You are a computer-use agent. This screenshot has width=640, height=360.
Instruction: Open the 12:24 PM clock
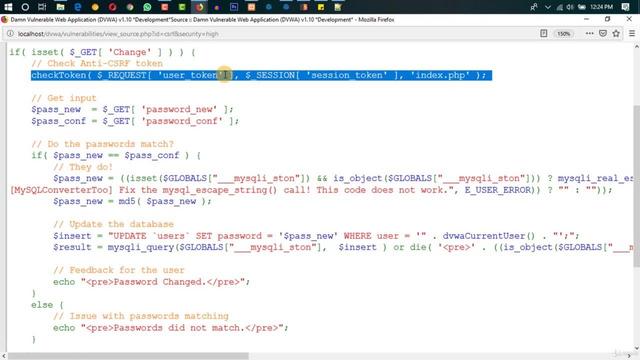601,7
